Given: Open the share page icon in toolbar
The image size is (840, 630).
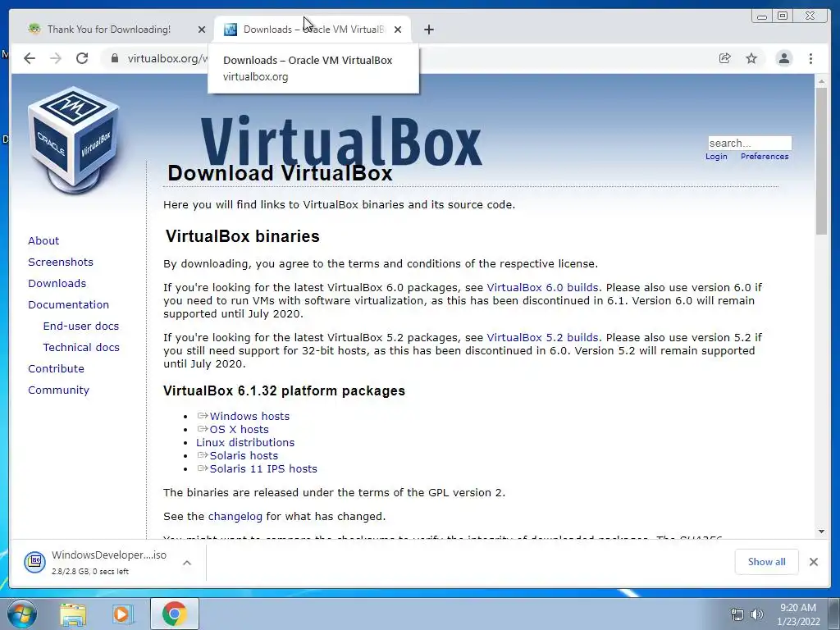Looking at the screenshot, I should [x=725, y=58].
